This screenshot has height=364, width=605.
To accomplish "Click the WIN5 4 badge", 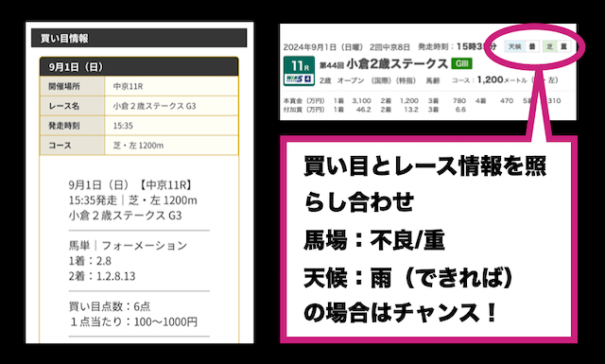I will [299, 79].
